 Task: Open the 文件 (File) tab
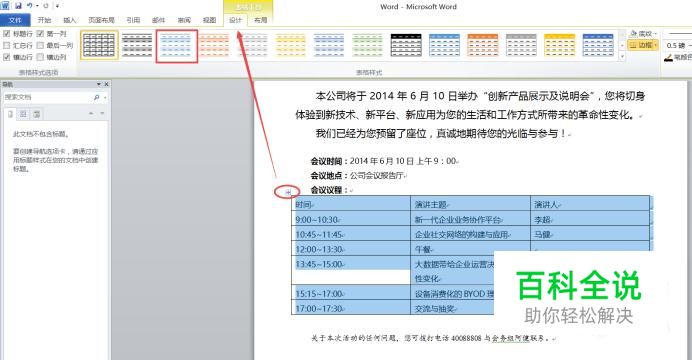coord(15,20)
